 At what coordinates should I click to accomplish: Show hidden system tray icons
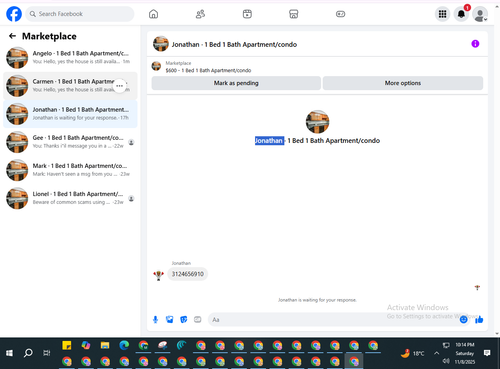coord(436,353)
